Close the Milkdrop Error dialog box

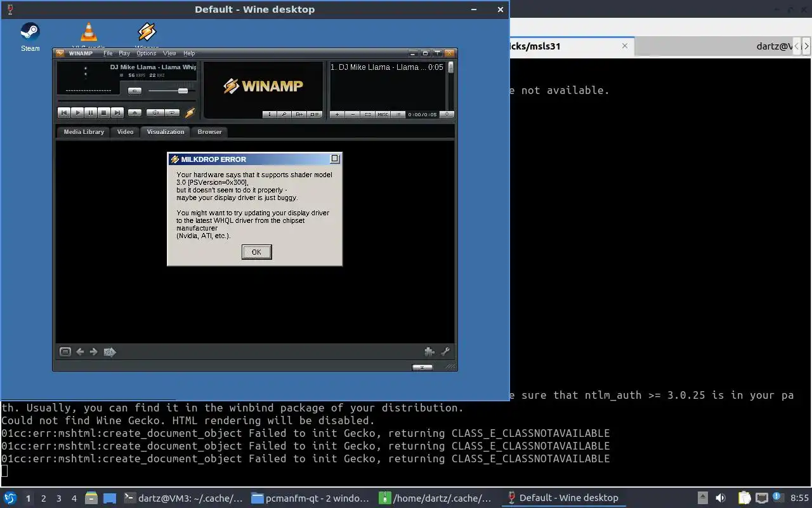click(x=335, y=159)
